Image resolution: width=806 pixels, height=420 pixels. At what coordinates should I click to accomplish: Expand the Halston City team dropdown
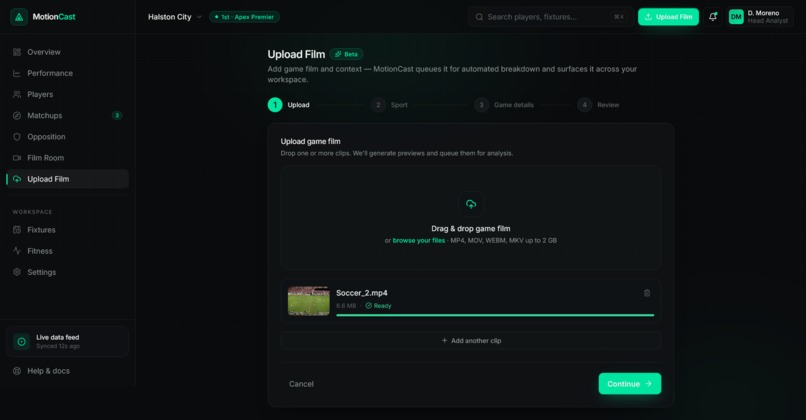pyautogui.click(x=175, y=17)
